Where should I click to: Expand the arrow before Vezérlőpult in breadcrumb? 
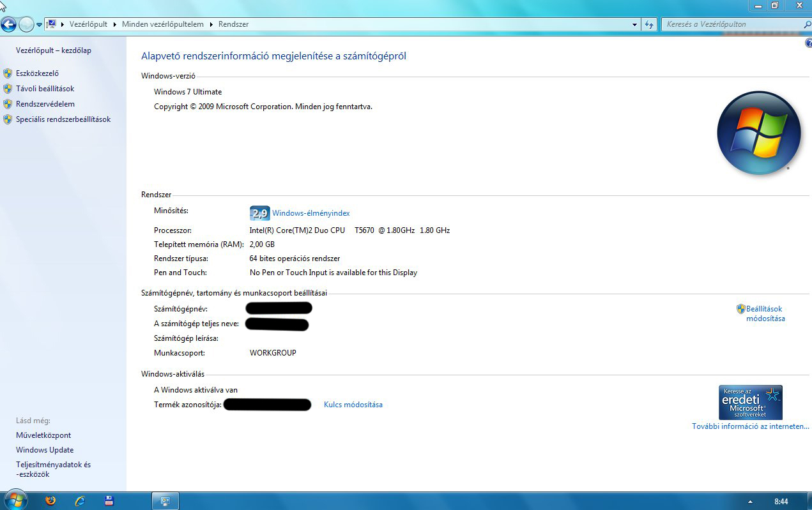click(63, 24)
